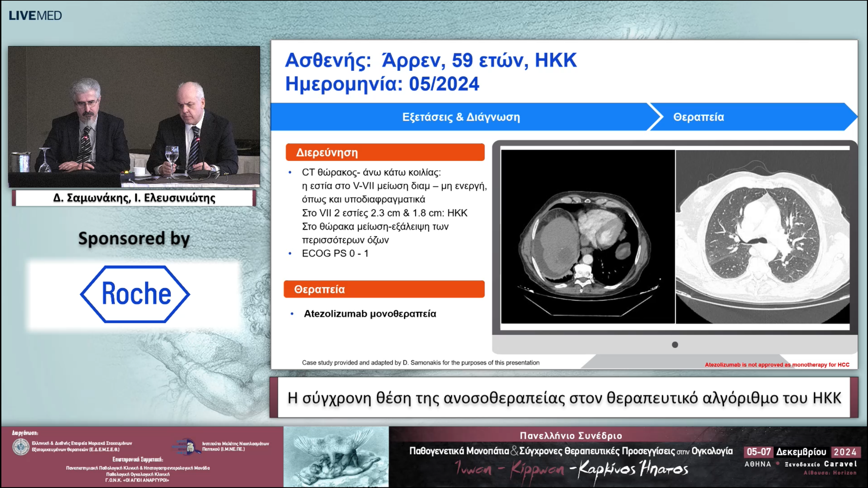Click the talk title 'Η σύγχρονη θέση της ανοσοθεραπείας' banner
Viewport: 868px width, 488px height.
[564, 398]
